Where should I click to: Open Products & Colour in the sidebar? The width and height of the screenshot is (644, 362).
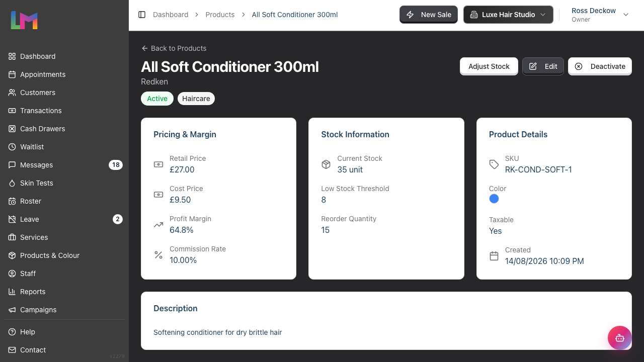click(64, 255)
